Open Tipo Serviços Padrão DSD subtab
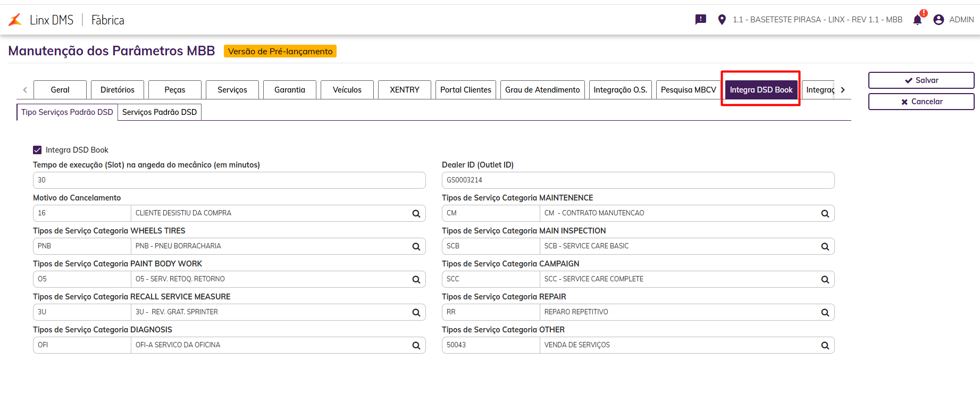 click(67, 112)
